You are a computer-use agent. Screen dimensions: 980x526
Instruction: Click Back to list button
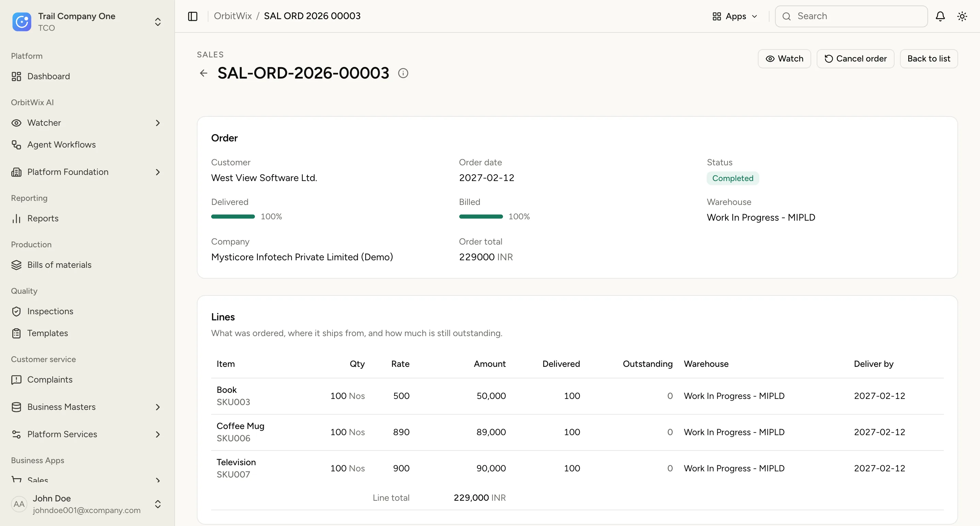click(929, 58)
